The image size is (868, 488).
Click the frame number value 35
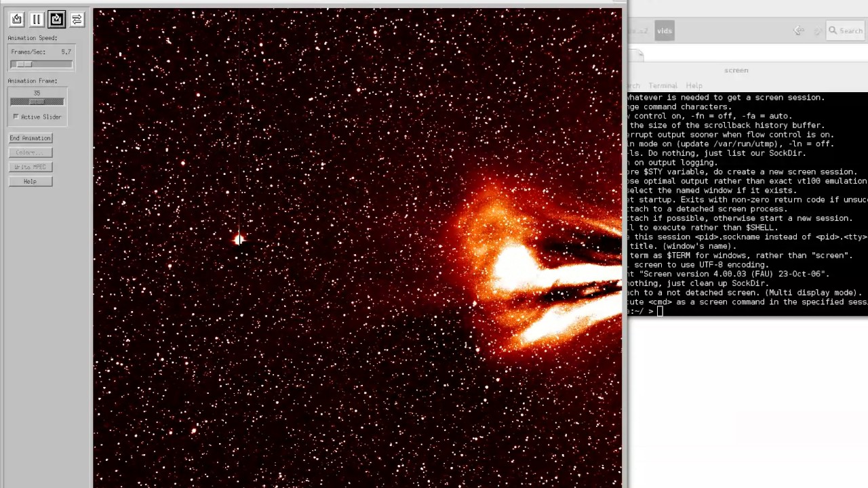[37, 93]
